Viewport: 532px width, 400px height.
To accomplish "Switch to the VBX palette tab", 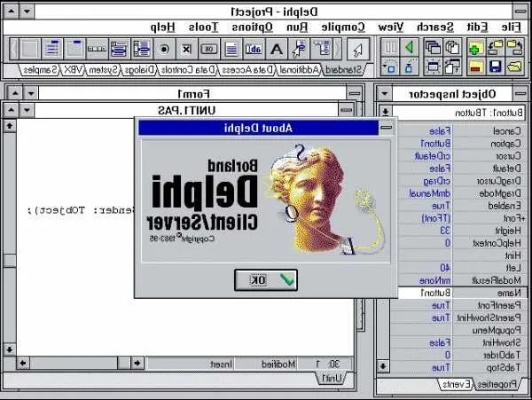I will point(73,70).
